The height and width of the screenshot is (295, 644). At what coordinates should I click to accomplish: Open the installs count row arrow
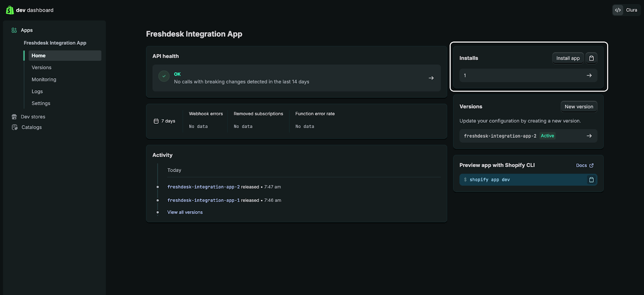tap(589, 75)
